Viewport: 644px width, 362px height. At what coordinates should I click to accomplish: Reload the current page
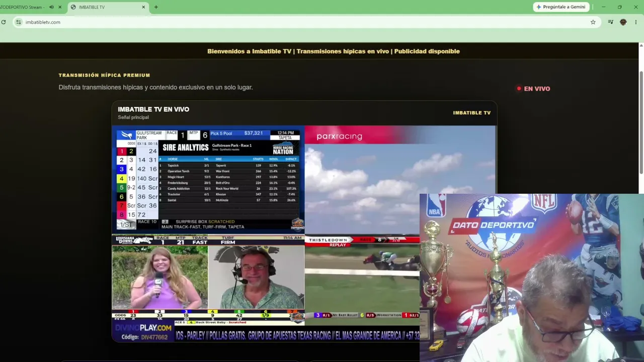pyautogui.click(x=4, y=22)
